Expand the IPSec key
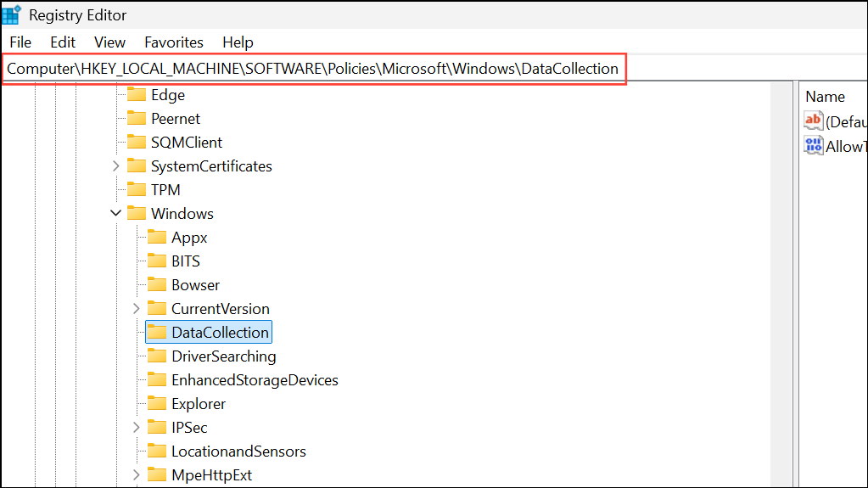Image resolution: width=868 pixels, height=488 pixels. coord(136,428)
